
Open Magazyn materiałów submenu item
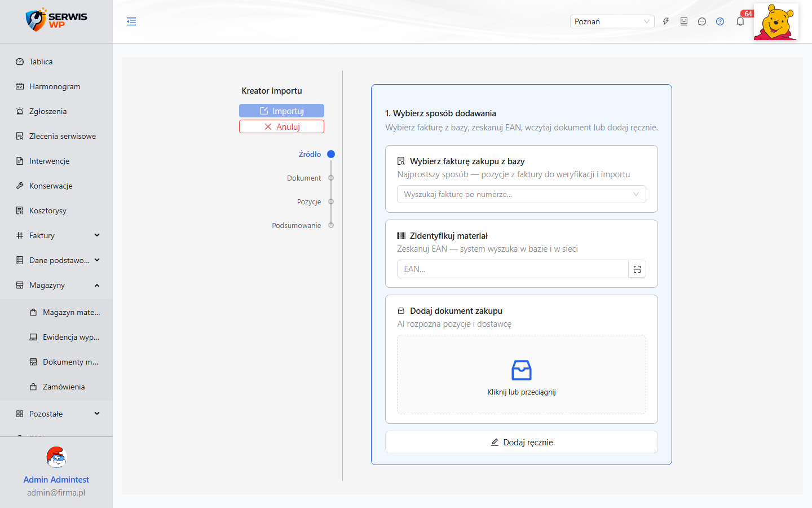pos(56,312)
